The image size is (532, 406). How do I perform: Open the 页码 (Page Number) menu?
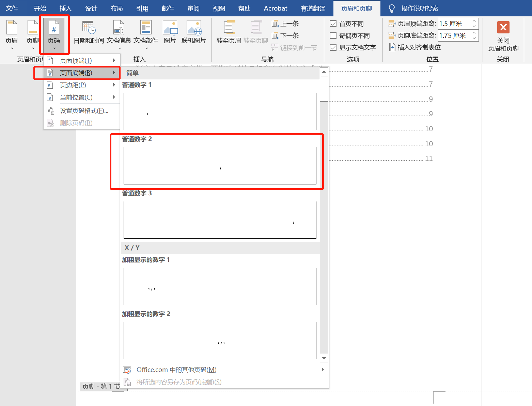[54, 34]
